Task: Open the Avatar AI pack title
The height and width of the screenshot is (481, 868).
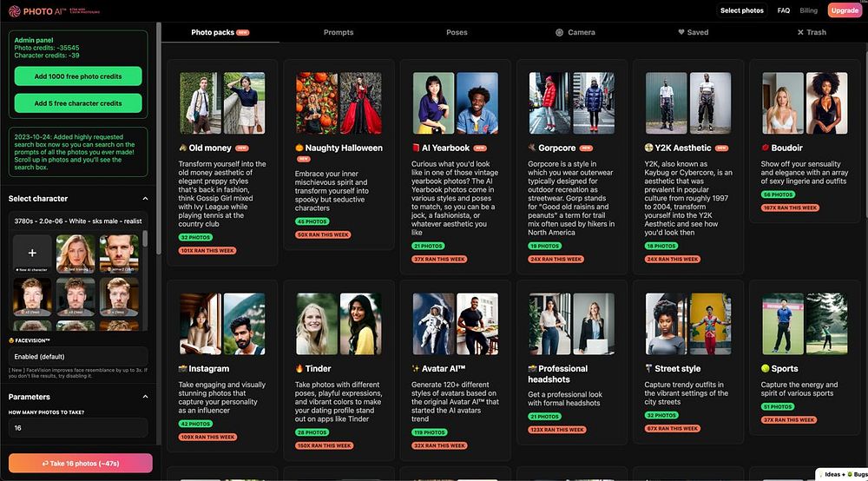Action: 444,369
